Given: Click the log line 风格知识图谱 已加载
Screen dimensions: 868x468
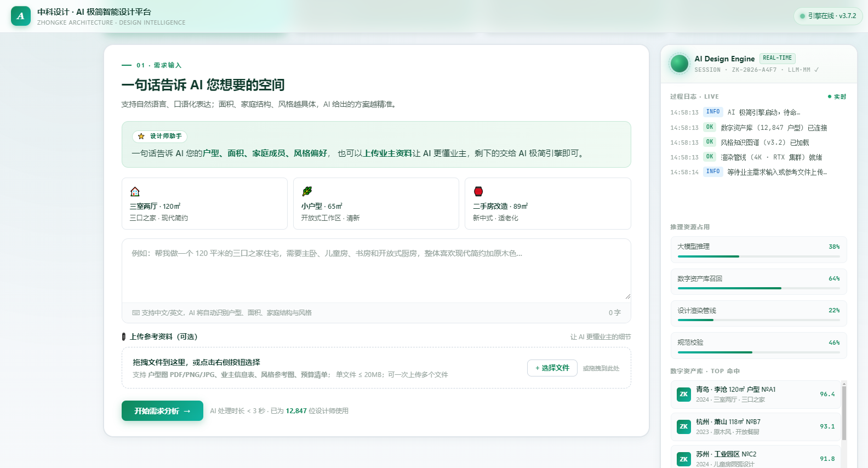Looking at the screenshot, I should coord(758,142).
